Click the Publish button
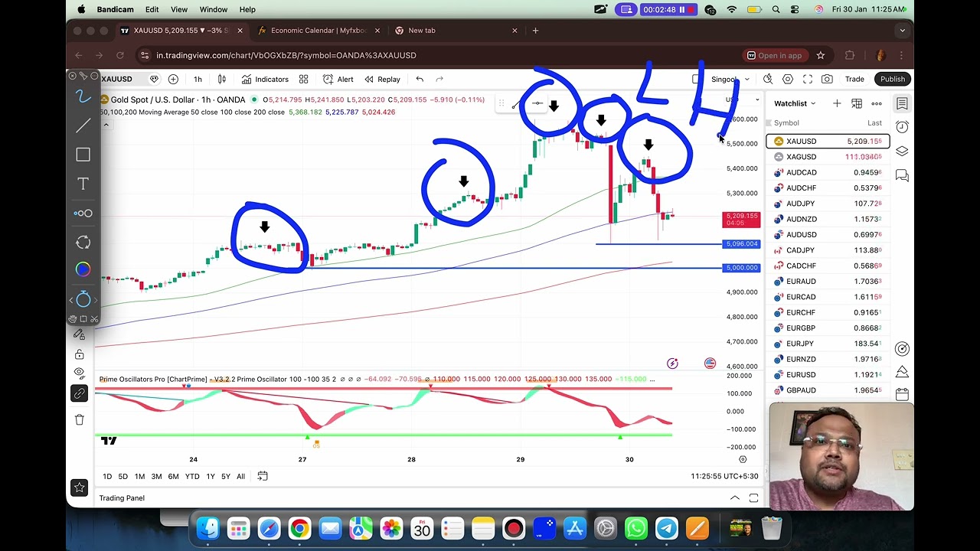The height and width of the screenshot is (551, 980). click(x=893, y=79)
